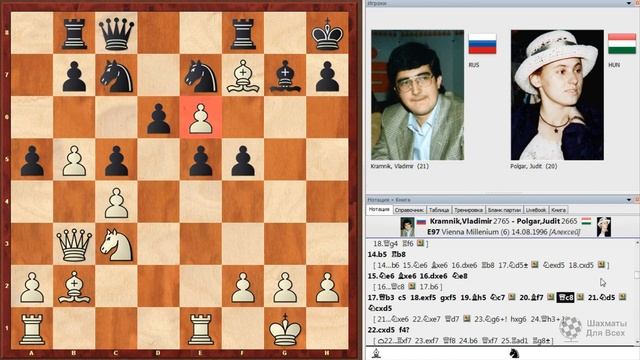Screen dimensions: 640x360
Task: Click Kramnik,Vladimir name in game header
Action: 461,221
